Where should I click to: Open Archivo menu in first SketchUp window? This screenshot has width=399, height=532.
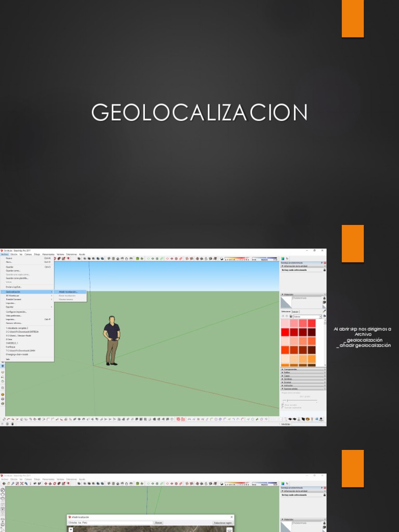click(x=4, y=254)
